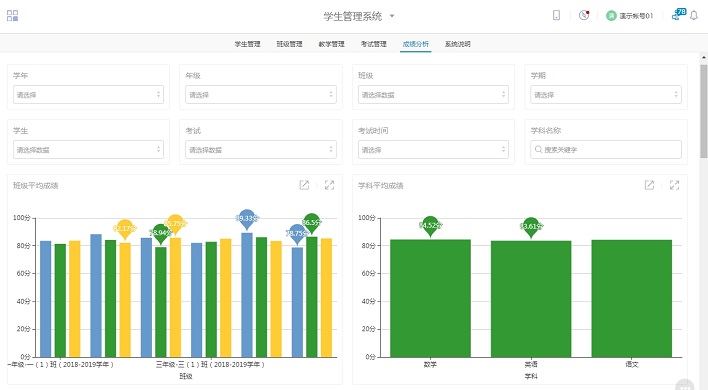Open the app grid launcher icon
The image size is (708, 390).
(x=13, y=16)
